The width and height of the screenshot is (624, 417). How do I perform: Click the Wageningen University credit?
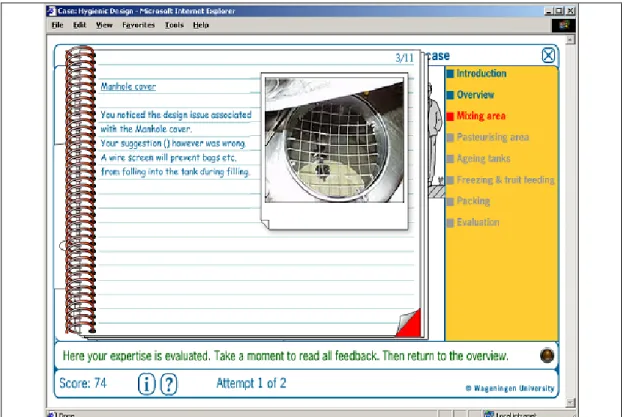510,388
